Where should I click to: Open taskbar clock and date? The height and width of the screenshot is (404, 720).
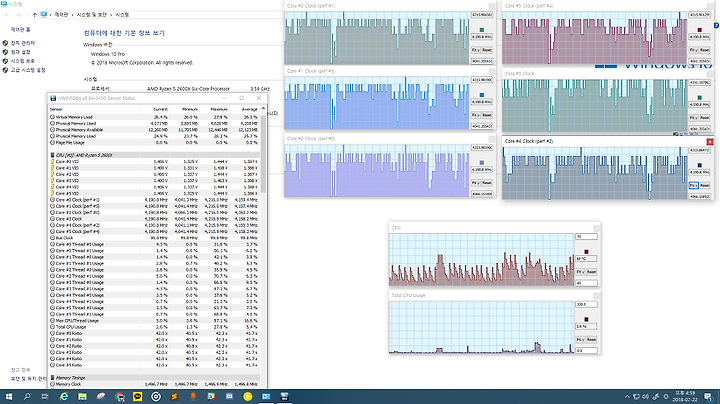[685, 397]
